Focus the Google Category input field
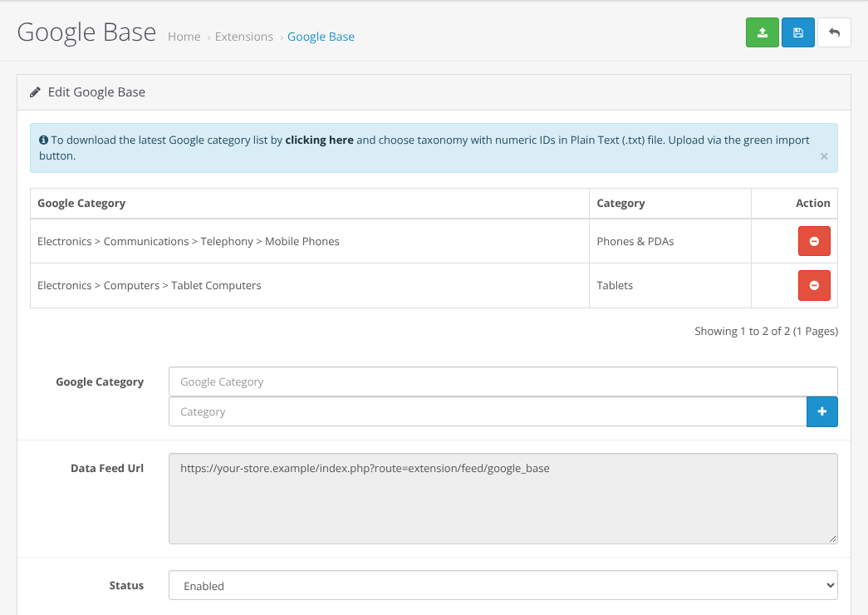The width and height of the screenshot is (868, 615). pos(503,381)
